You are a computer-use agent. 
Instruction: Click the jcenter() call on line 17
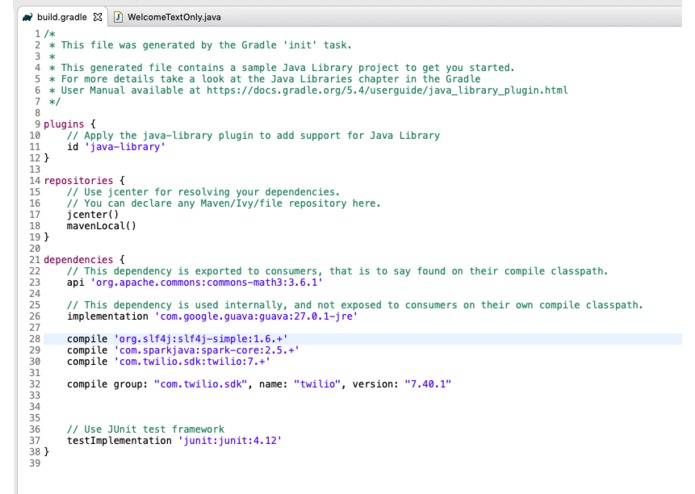pos(93,214)
